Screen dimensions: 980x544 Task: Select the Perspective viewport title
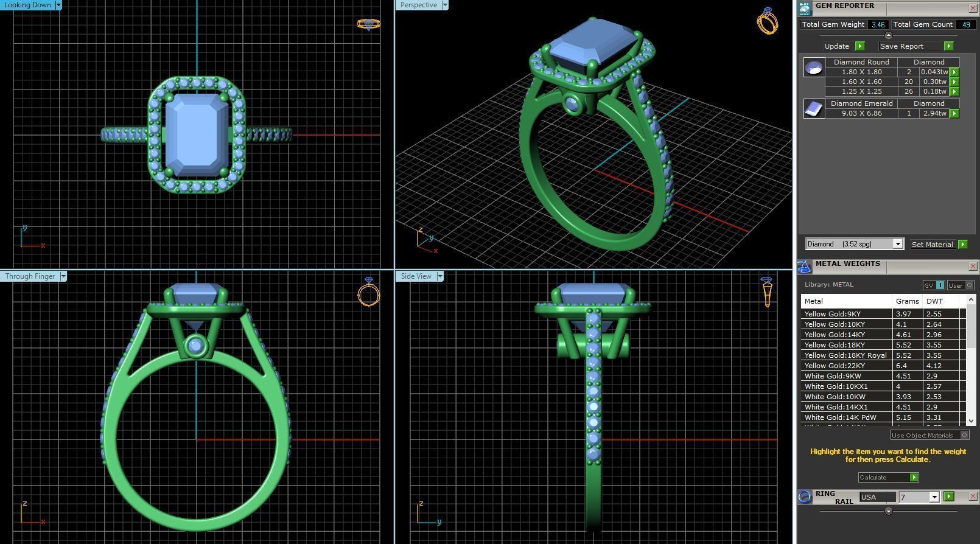click(x=418, y=5)
